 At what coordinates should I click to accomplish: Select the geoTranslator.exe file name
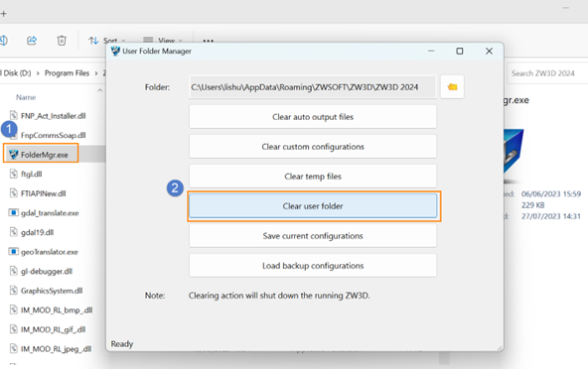[x=50, y=252]
